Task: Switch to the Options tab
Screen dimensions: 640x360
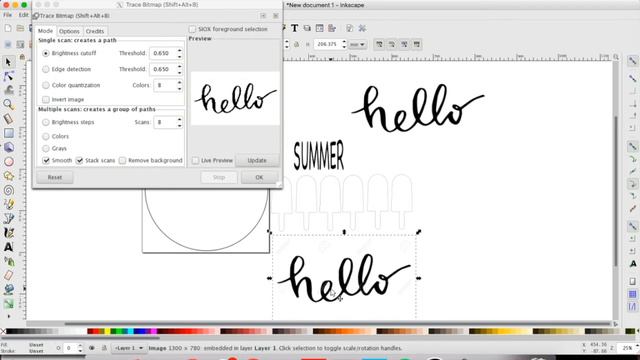Action: tap(69, 31)
